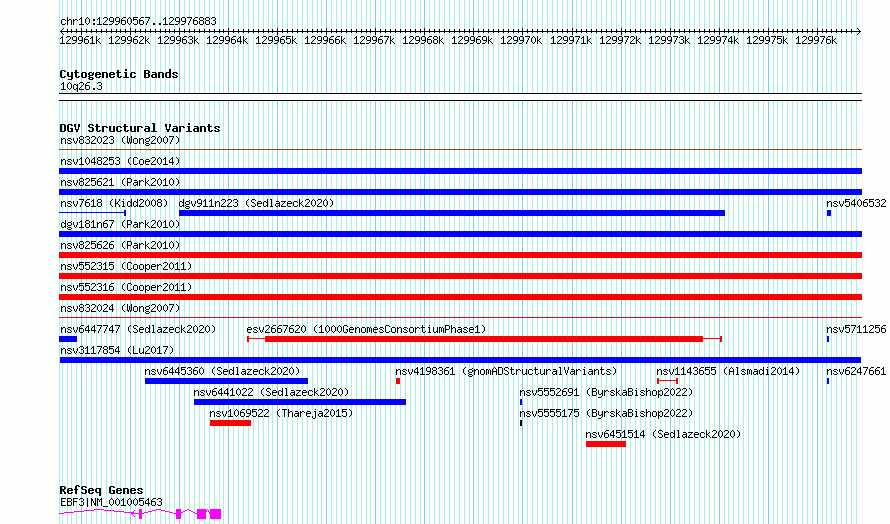Select the dgv181n67 (Park2010) blue bar
Viewport: 890px width, 524px height.
point(460,234)
